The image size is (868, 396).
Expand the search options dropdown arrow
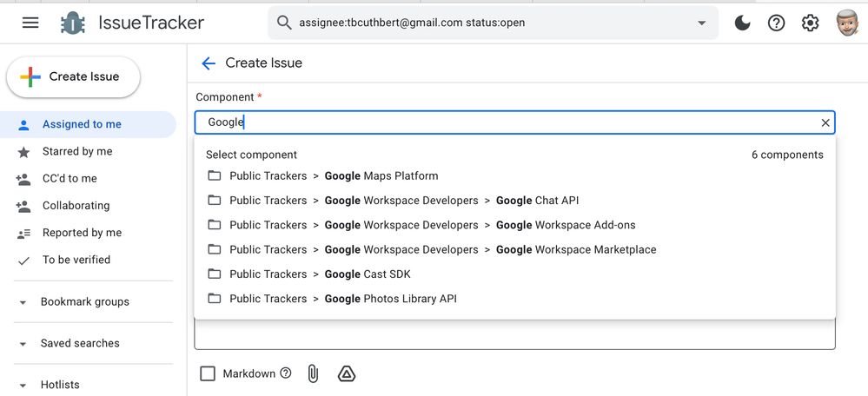702,23
